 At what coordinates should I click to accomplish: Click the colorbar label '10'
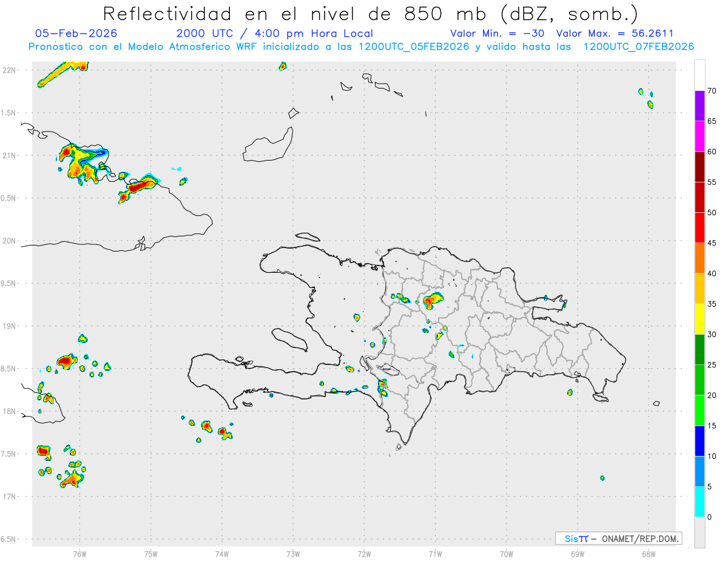pos(712,457)
